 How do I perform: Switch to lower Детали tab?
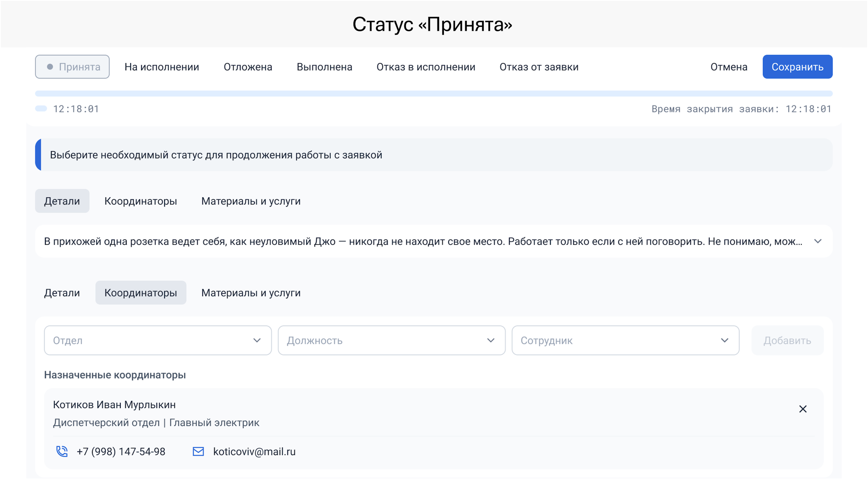click(62, 293)
